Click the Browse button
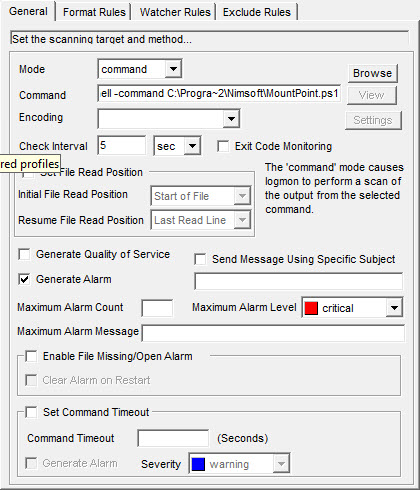Viewport: 420px width, 490px height. [373, 73]
